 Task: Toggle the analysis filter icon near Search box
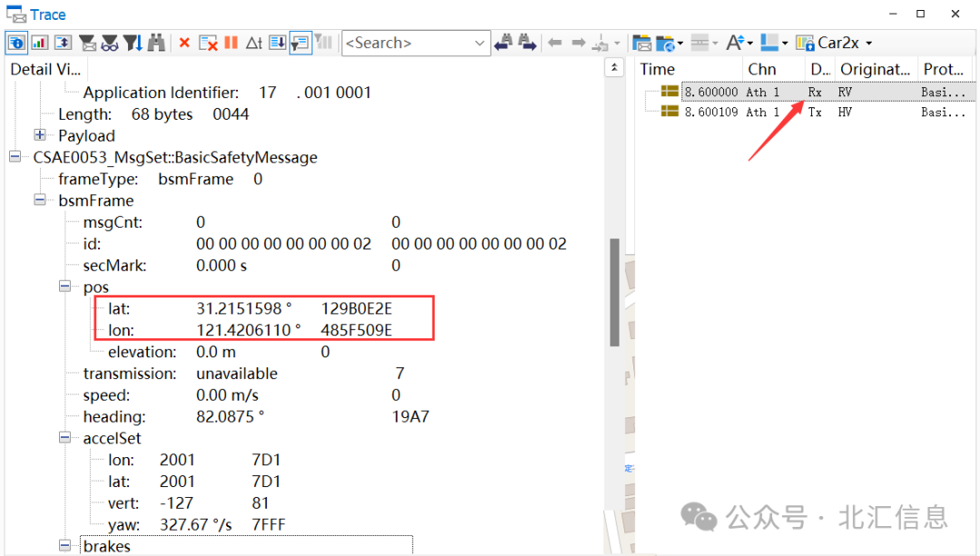(300, 43)
